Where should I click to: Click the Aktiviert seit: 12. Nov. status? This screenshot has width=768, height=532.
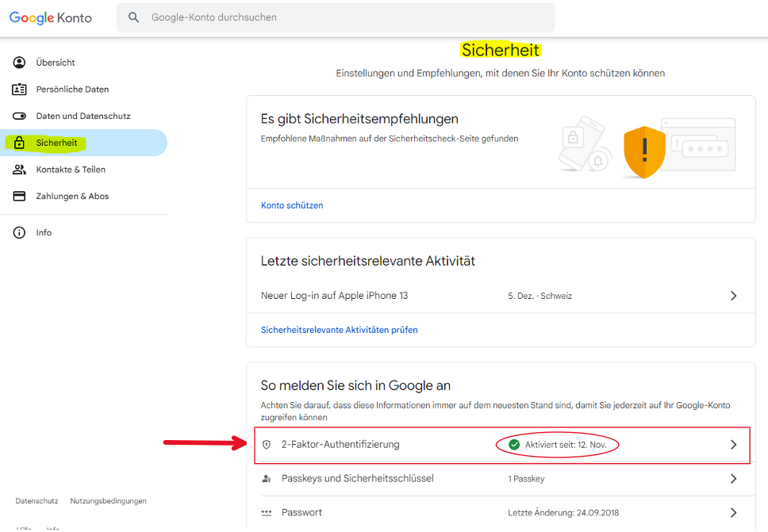566,445
